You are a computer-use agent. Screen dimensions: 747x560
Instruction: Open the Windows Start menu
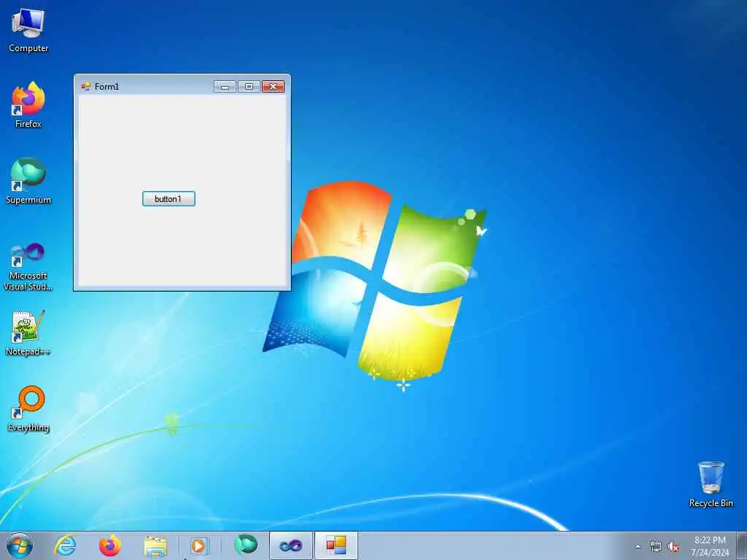click(x=20, y=545)
